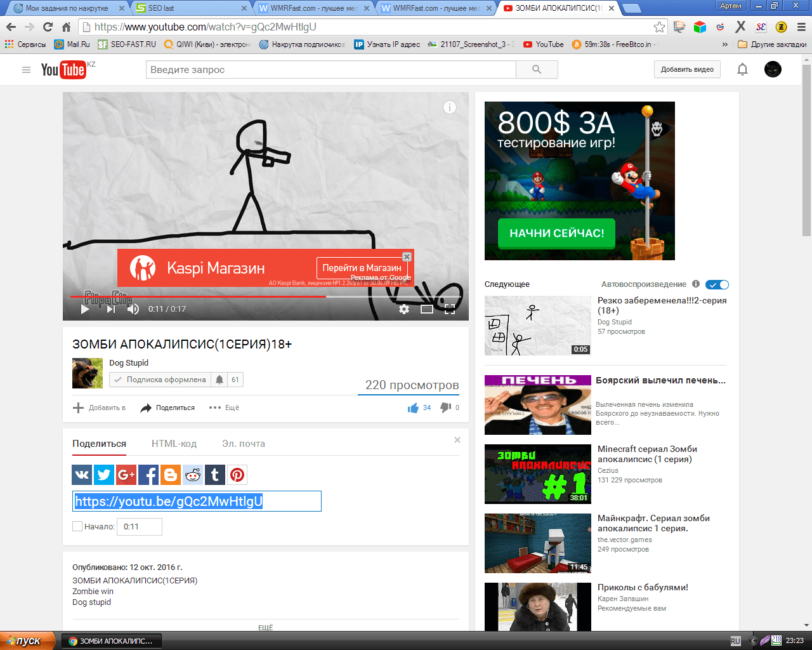The height and width of the screenshot is (650, 812).
Task: Switch to the HTML-код tab
Action: [174, 444]
